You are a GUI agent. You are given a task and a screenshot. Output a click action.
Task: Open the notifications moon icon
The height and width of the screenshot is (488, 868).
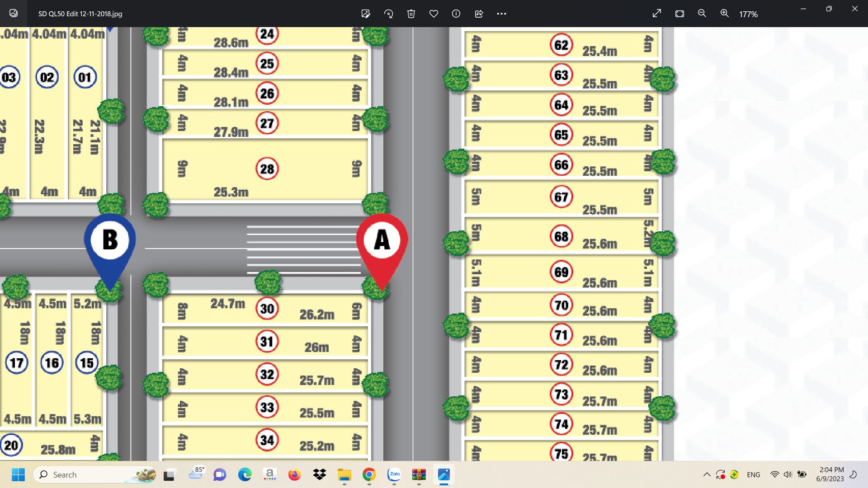(854, 474)
